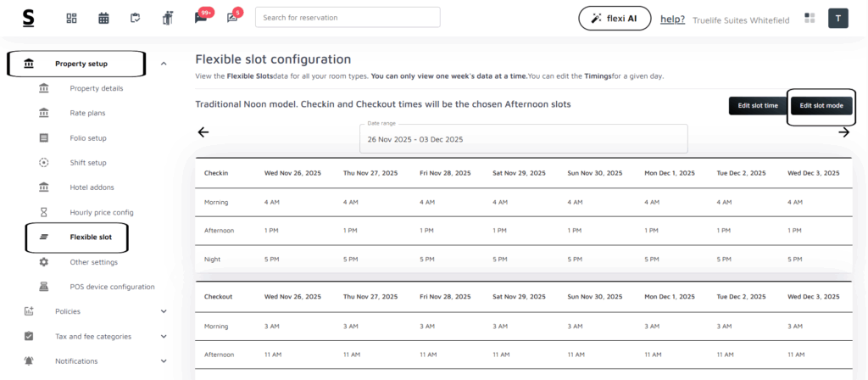This screenshot has height=380, width=868.
Task: Click the Edit slot time button
Action: (x=758, y=106)
